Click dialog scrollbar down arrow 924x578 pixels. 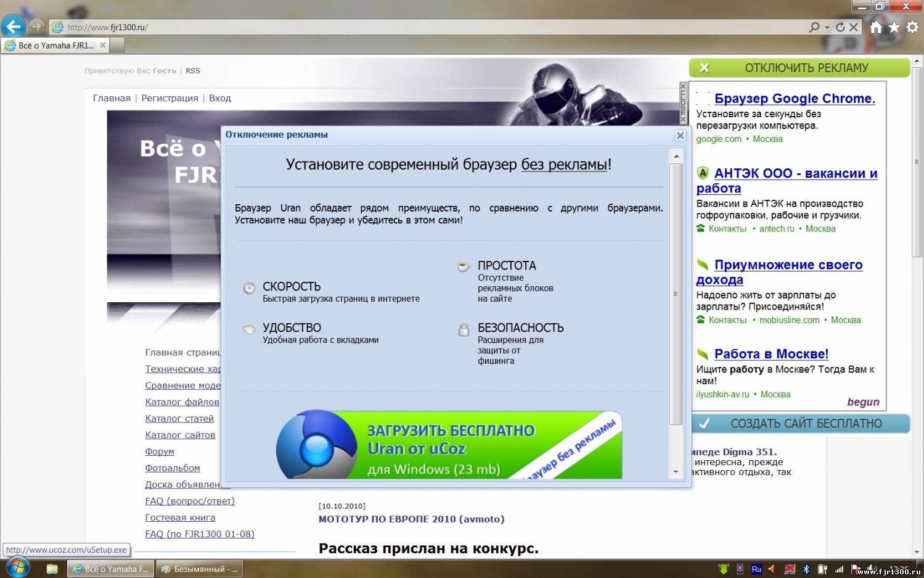coord(676,473)
